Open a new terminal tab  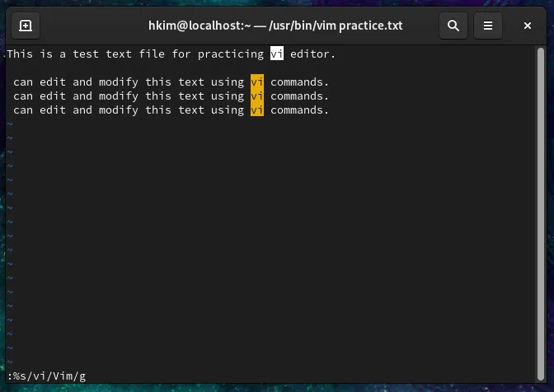click(26, 26)
